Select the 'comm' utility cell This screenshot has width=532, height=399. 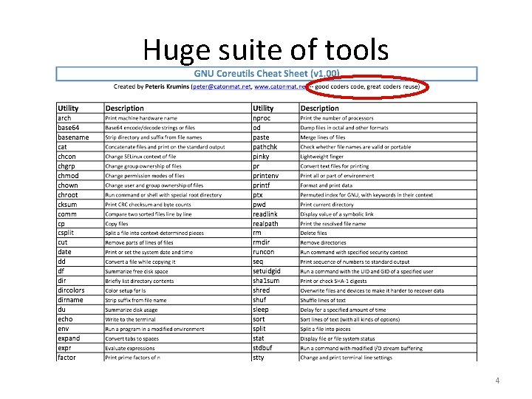pyautogui.click(x=80, y=214)
